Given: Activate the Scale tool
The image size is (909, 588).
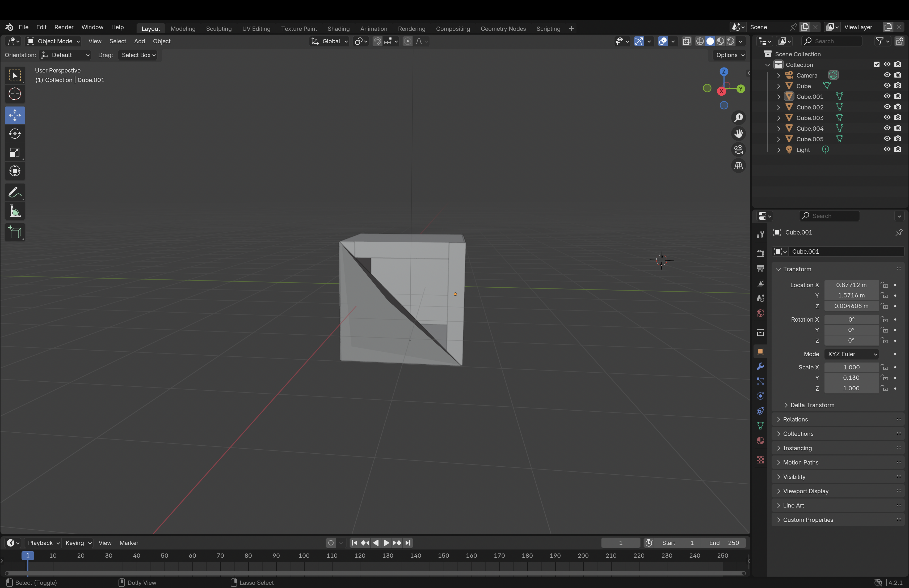Looking at the screenshot, I should tap(15, 153).
